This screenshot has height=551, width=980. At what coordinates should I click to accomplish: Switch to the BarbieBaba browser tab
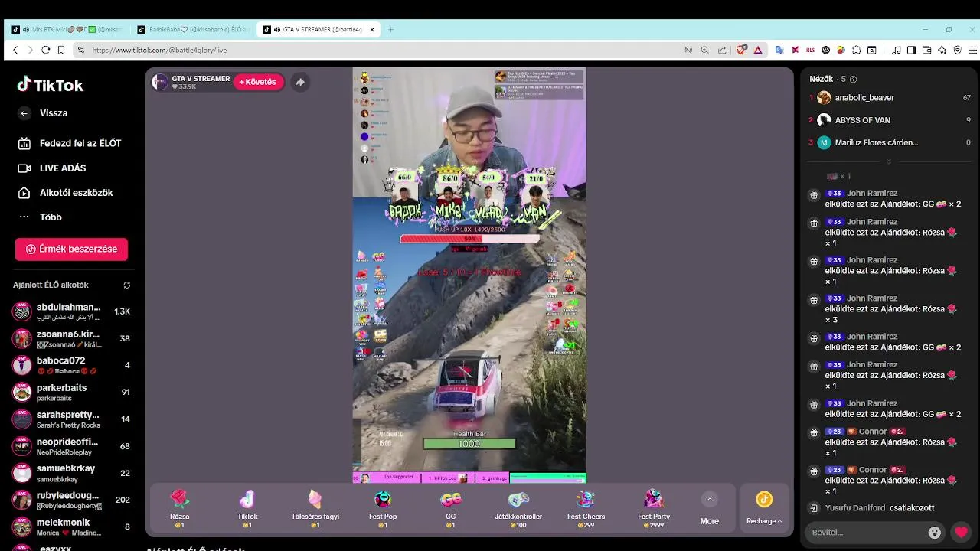click(x=193, y=30)
